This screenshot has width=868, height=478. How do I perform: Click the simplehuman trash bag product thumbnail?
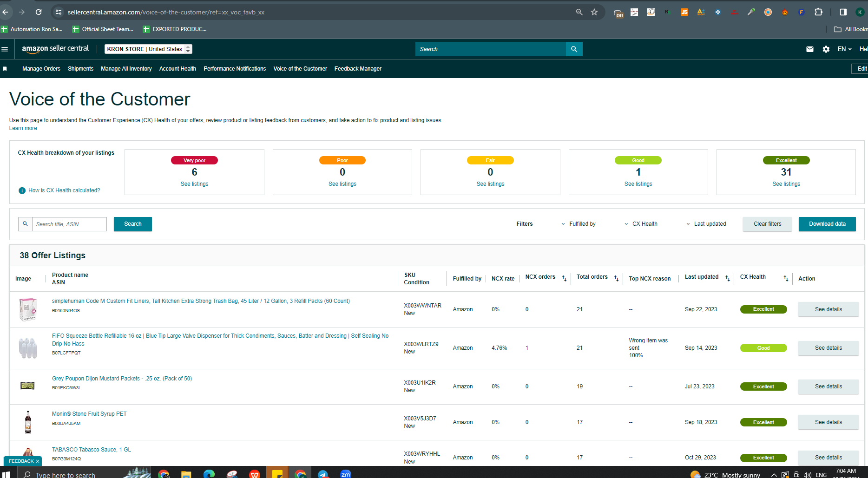tap(28, 309)
